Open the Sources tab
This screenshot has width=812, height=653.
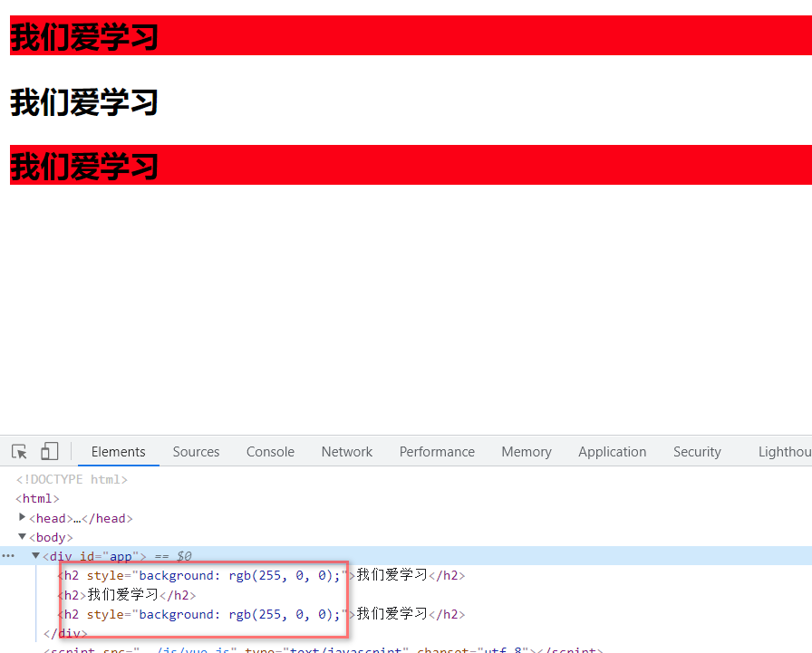196,452
